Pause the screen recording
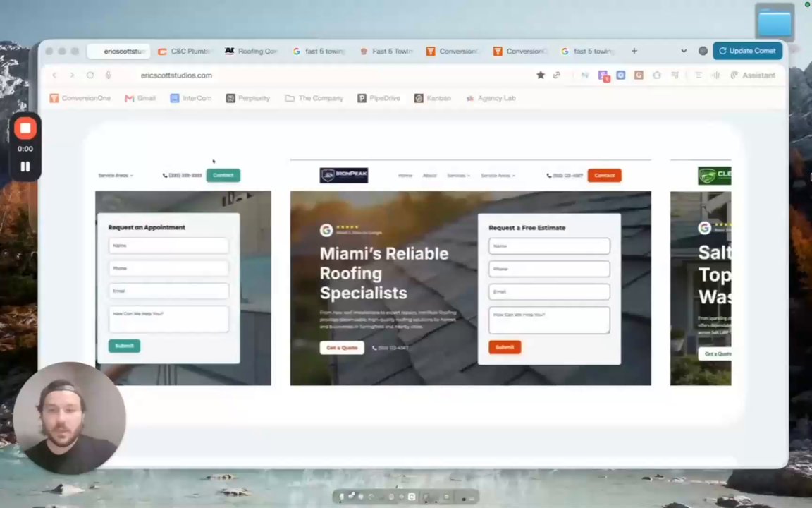This screenshot has height=508, width=812. pos(25,167)
